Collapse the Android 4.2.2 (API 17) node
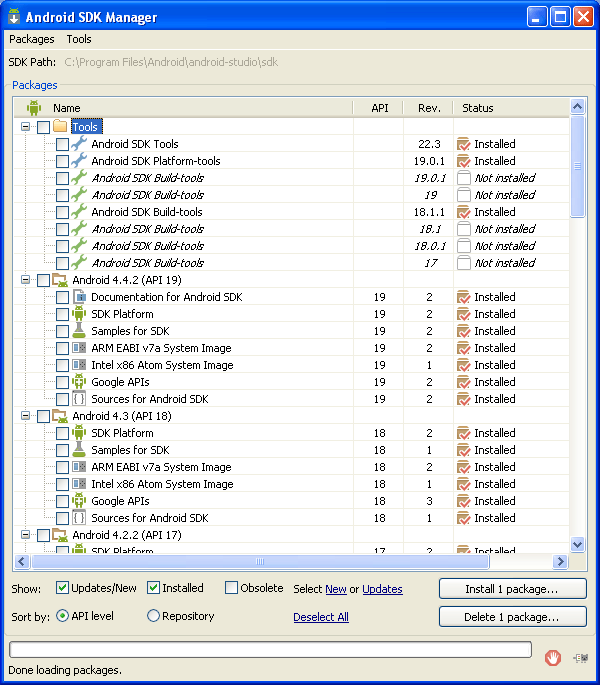This screenshot has width=600, height=685. (25, 534)
